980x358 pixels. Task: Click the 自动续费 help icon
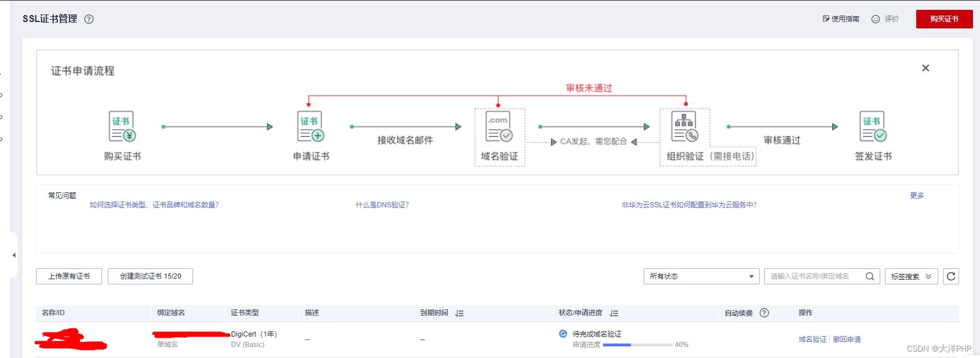[764, 313]
